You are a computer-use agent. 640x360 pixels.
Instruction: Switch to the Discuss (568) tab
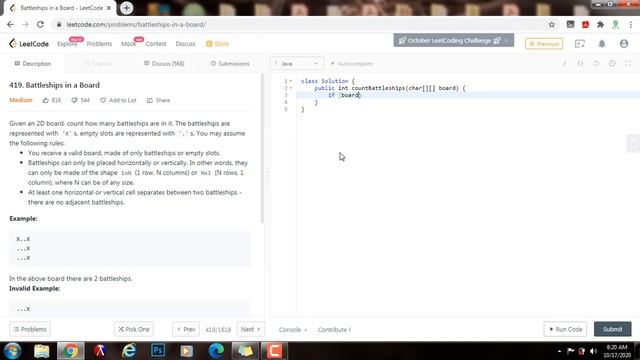(164, 64)
